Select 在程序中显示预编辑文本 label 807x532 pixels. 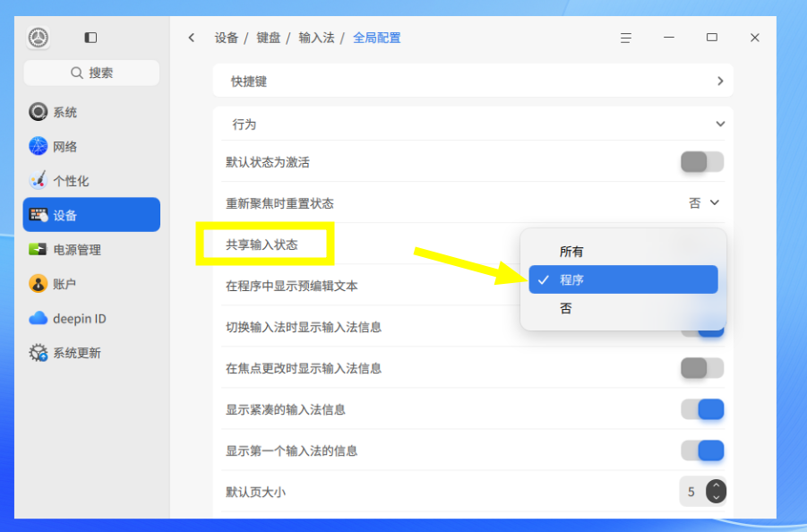(x=292, y=286)
